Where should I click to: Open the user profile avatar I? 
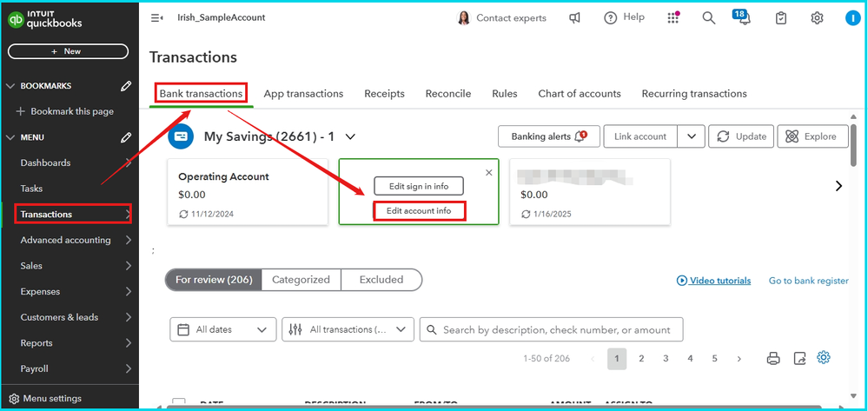[852, 18]
